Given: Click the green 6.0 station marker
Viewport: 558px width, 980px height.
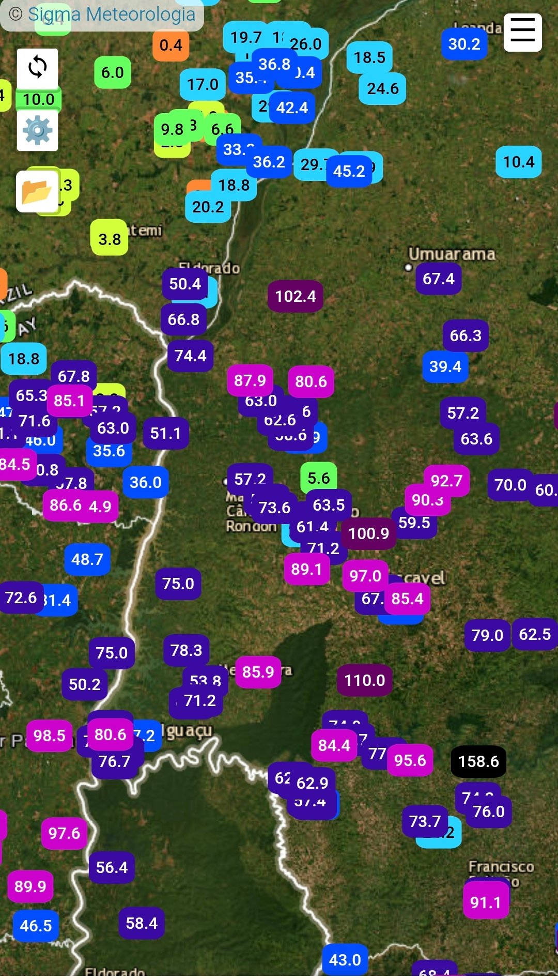Looking at the screenshot, I should click(x=112, y=72).
